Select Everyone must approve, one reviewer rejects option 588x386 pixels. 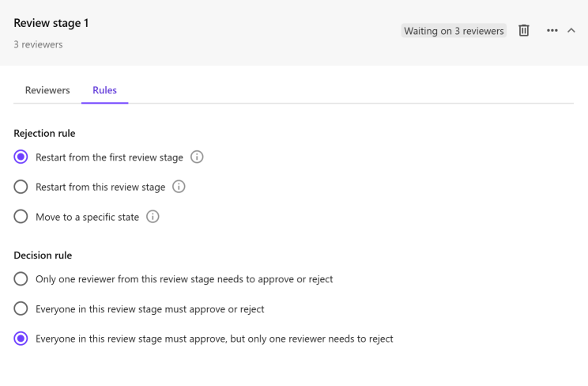(x=21, y=339)
